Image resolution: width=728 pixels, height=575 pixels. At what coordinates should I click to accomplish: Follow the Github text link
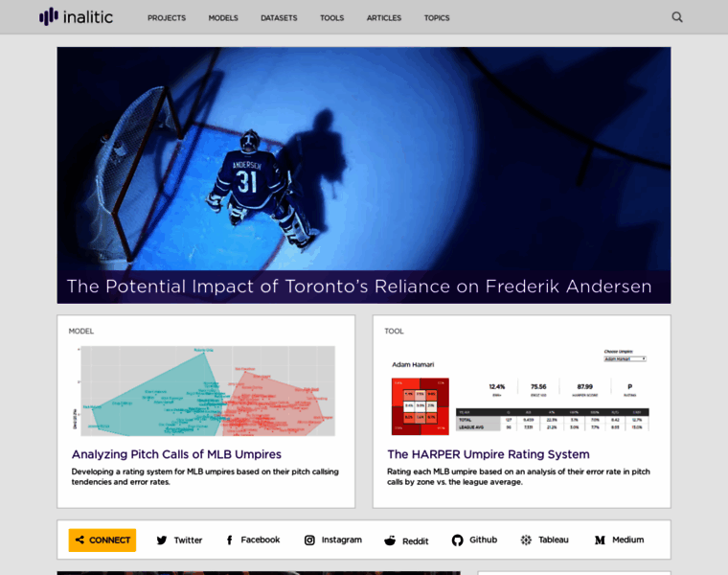point(484,540)
